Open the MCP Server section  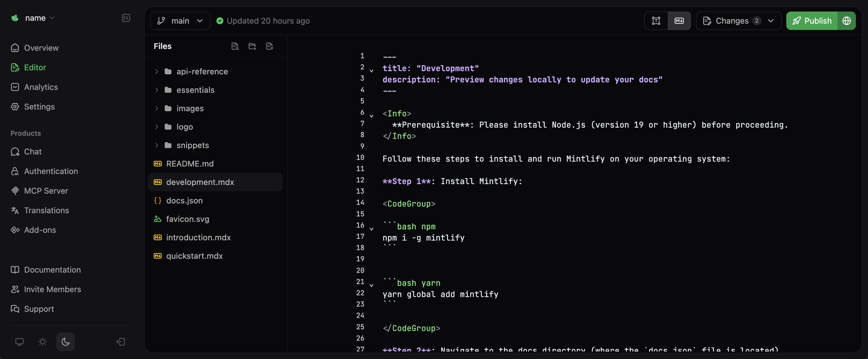[x=46, y=191]
